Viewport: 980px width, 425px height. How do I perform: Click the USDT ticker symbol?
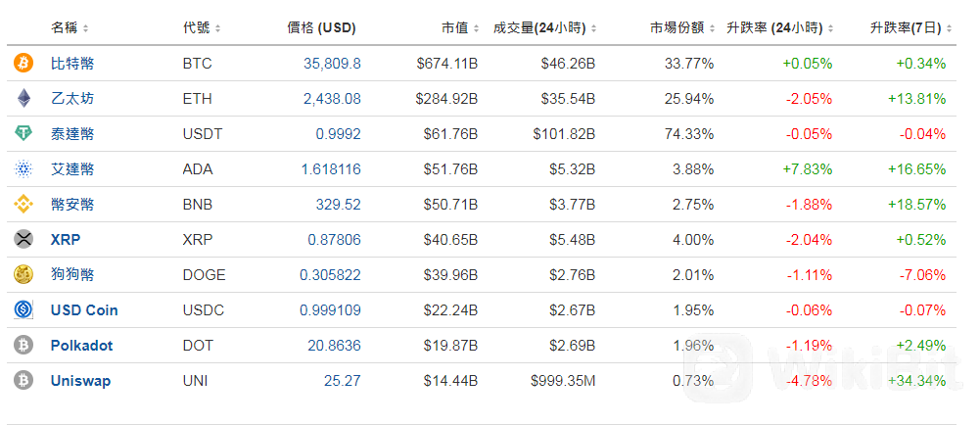pos(202,134)
